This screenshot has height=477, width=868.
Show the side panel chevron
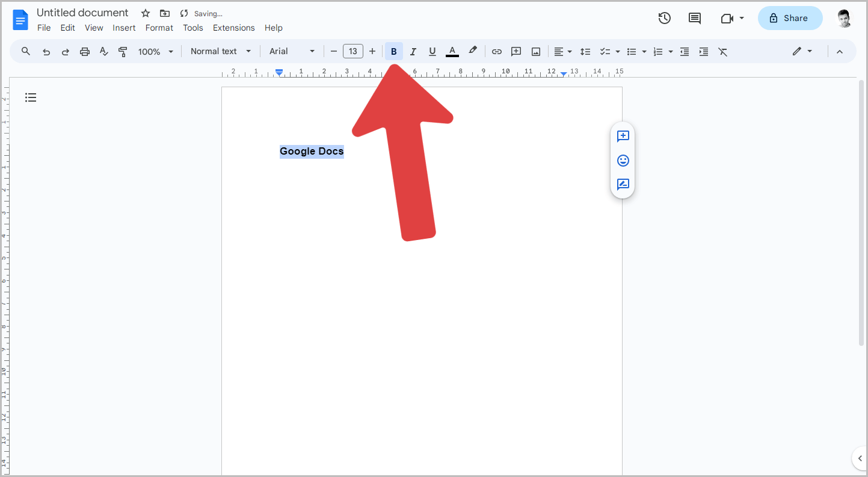click(860, 458)
